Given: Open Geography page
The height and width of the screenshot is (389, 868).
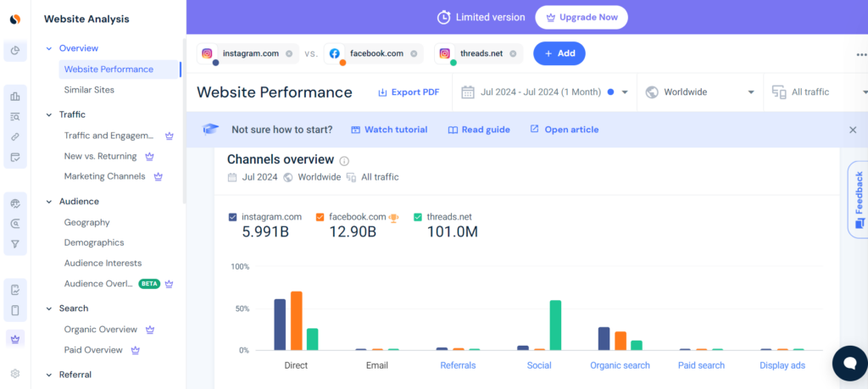Looking at the screenshot, I should pyautogui.click(x=87, y=222).
